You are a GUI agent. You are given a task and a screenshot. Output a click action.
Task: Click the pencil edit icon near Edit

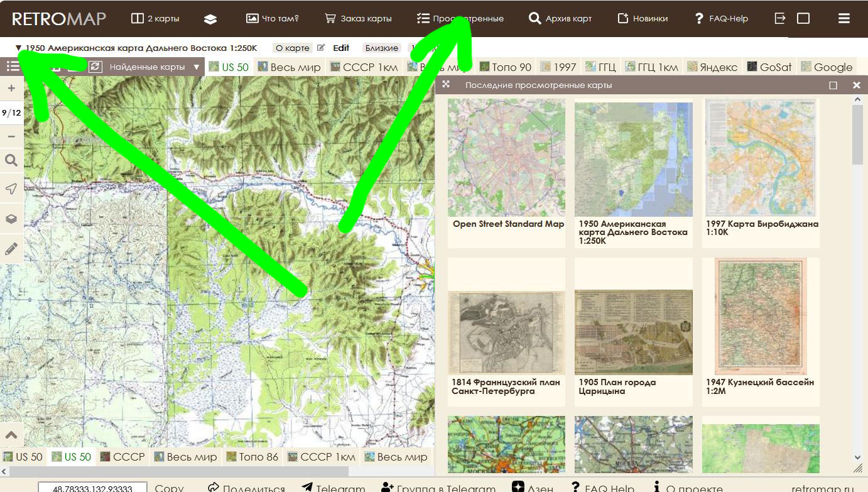(x=321, y=48)
